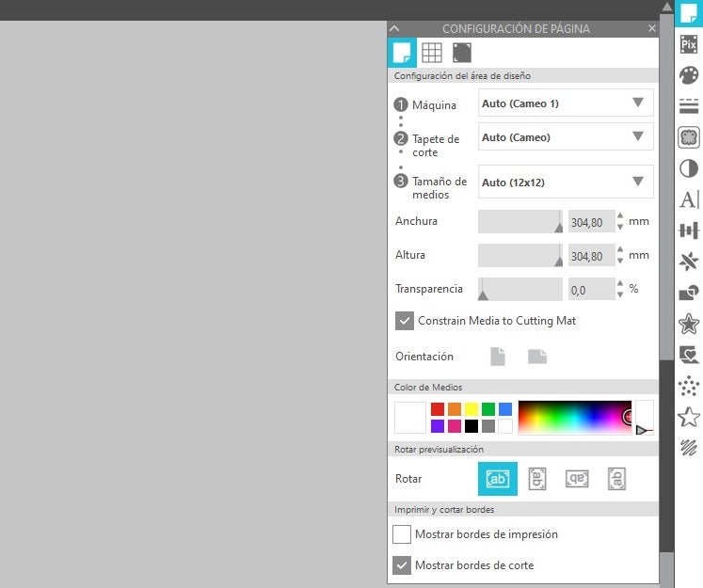703x588 pixels.
Task: Uncheck Mostrar bordes de corte
Action: (402, 565)
